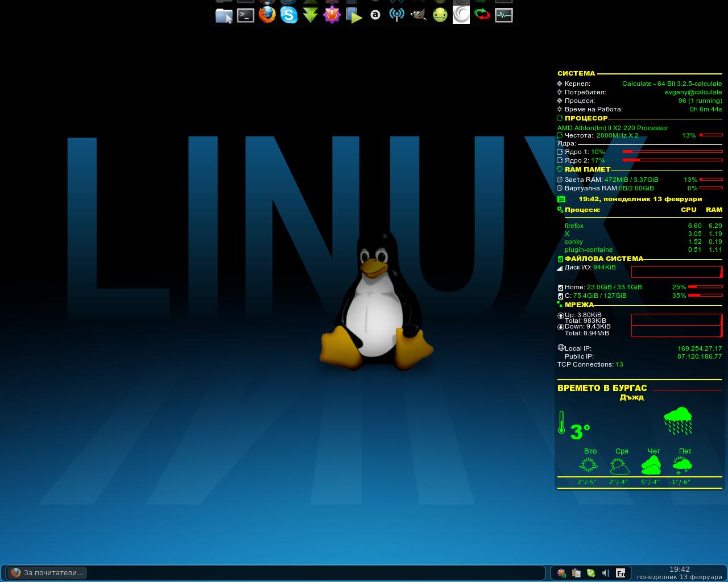Open the system monitor pulse icon in dock

pos(504,15)
